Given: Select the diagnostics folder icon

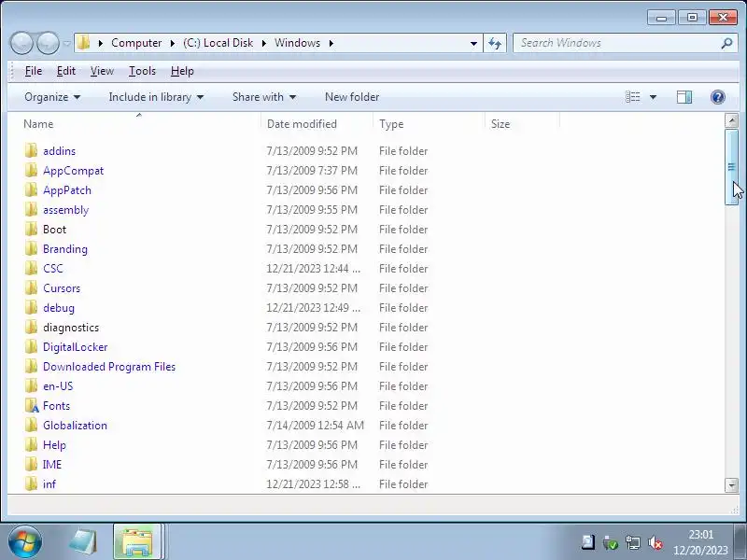Looking at the screenshot, I should tap(31, 328).
